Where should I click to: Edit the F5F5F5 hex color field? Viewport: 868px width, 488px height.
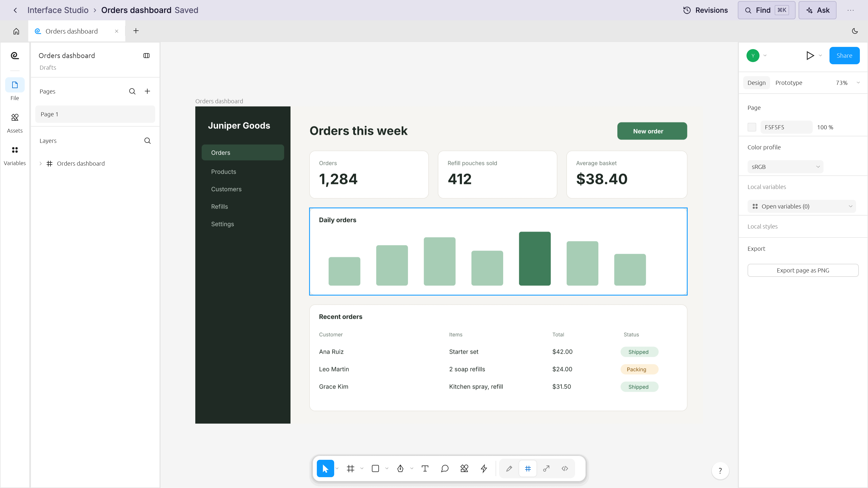click(786, 127)
